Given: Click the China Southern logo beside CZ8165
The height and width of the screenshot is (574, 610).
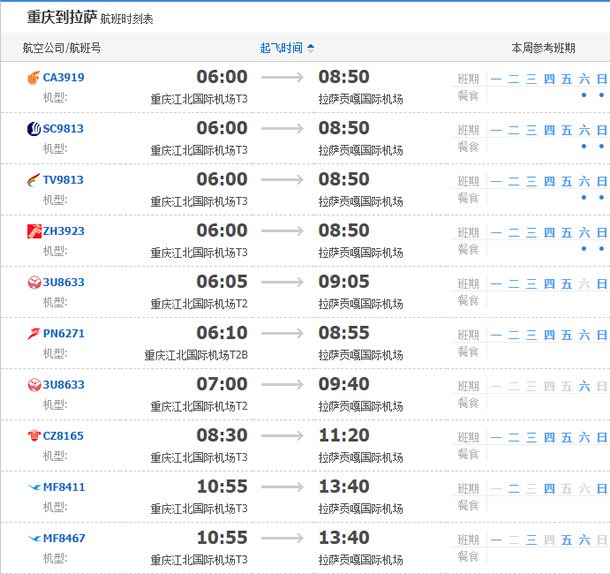Looking at the screenshot, I should (x=34, y=436).
